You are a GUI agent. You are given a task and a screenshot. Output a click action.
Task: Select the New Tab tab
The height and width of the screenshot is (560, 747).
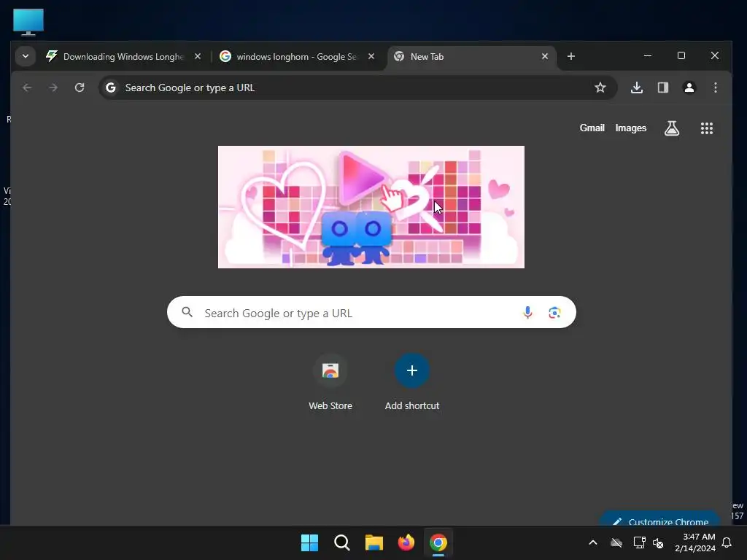point(472,57)
